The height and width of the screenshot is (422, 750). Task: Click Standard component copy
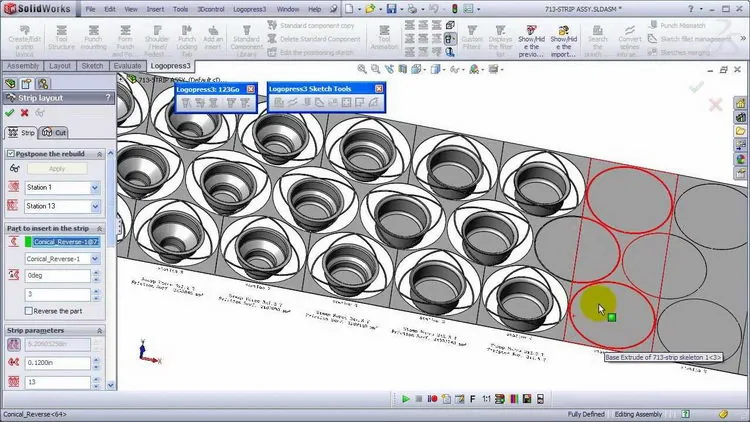click(x=310, y=25)
